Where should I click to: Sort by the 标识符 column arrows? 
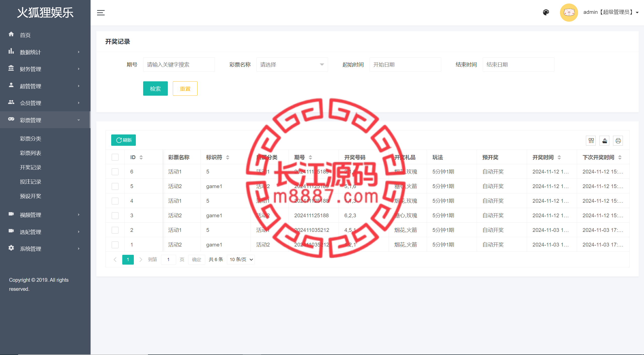coord(228,157)
